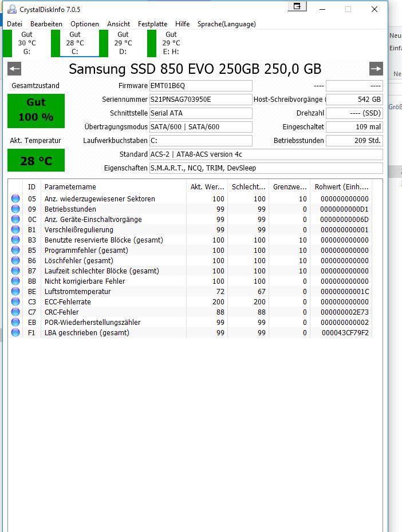Click the Eingeschaltet value 109 mal
The width and height of the screenshot is (402, 532).
(x=354, y=127)
